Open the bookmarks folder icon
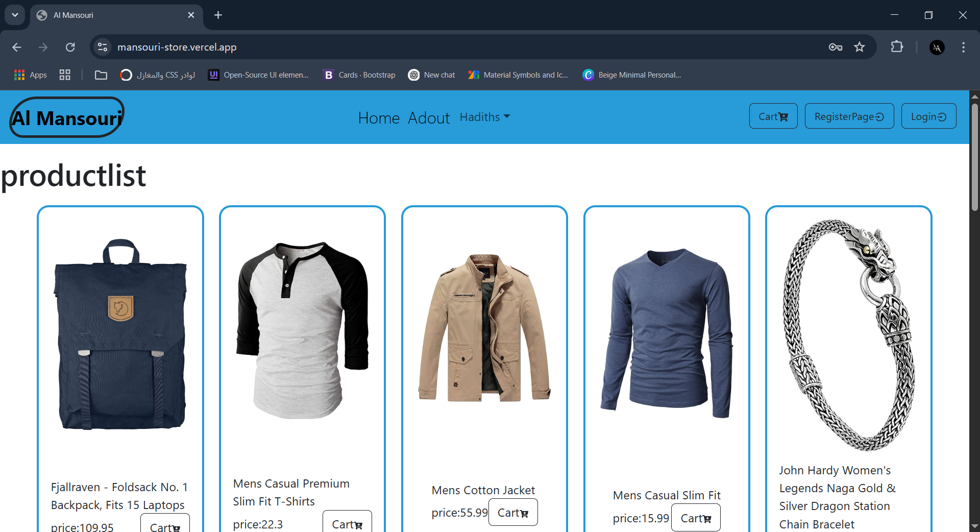The width and height of the screenshot is (980, 532). (x=101, y=75)
